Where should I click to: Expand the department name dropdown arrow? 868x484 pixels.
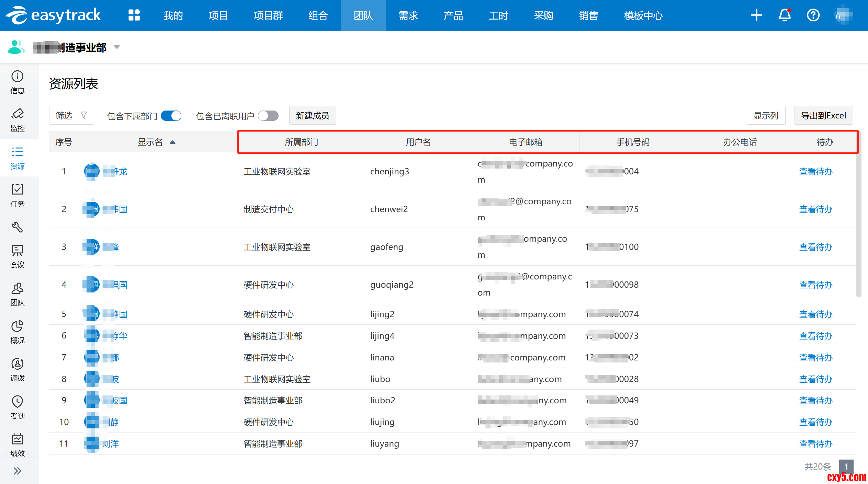pos(117,47)
